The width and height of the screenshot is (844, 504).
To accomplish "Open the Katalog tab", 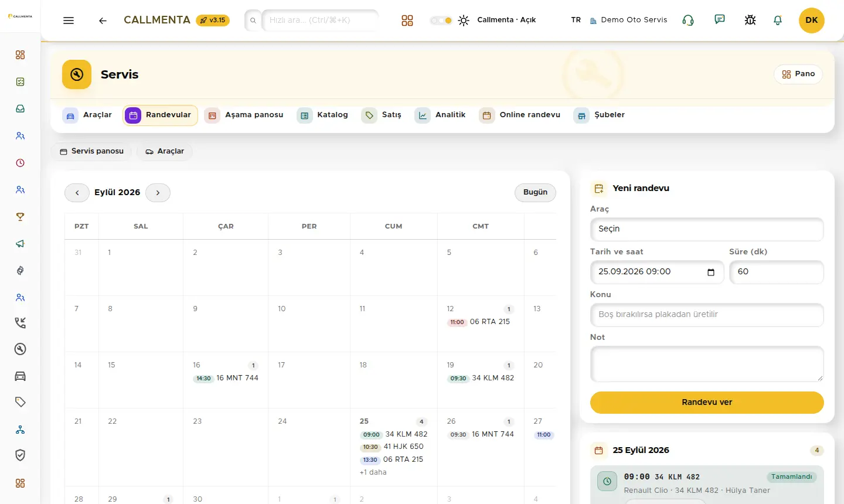I will coord(323,115).
